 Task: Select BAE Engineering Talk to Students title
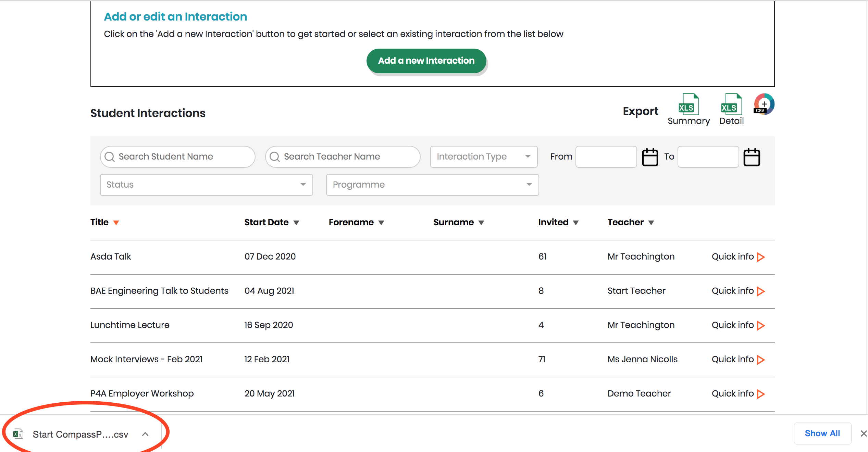click(x=159, y=291)
